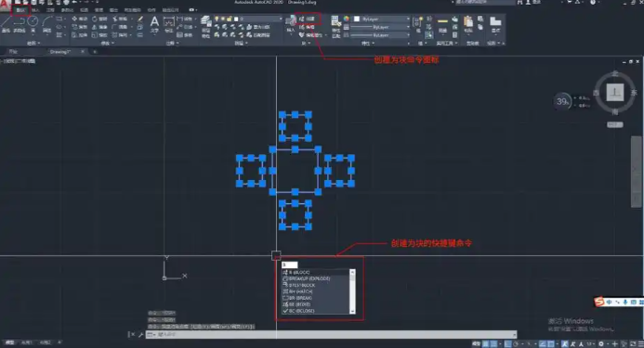
Task: Expand the Layers panel title
Action: click(x=241, y=43)
